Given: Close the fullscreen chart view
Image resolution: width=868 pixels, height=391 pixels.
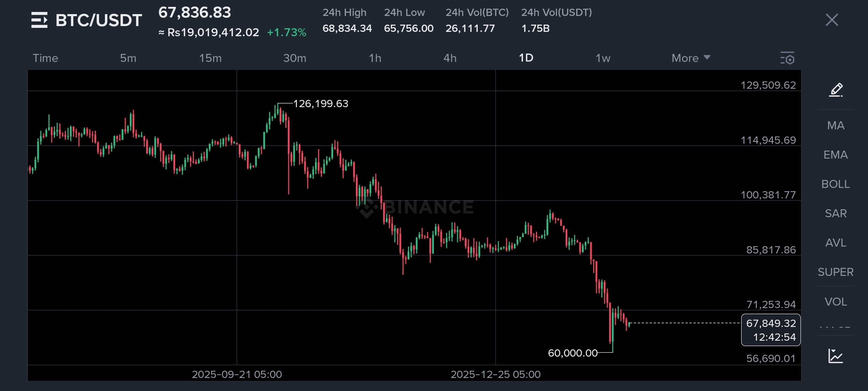Looking at the screenshot, I should (x=832, y=20).
